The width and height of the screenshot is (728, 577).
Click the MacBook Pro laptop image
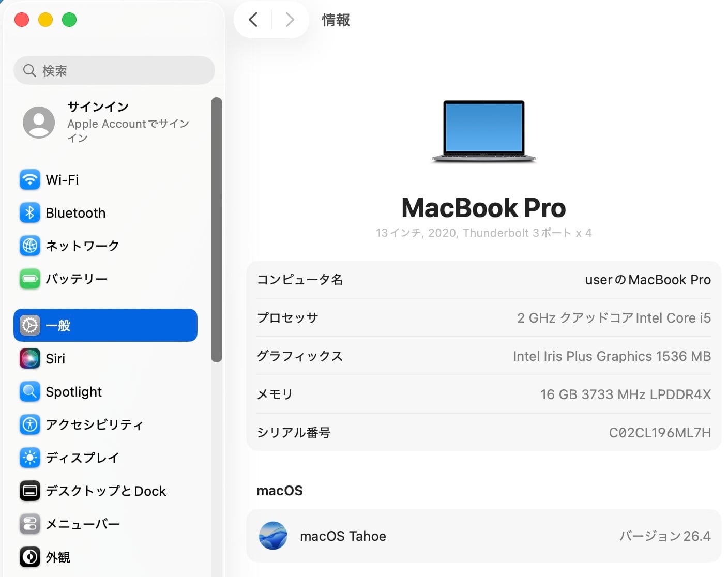pos(484,132)
